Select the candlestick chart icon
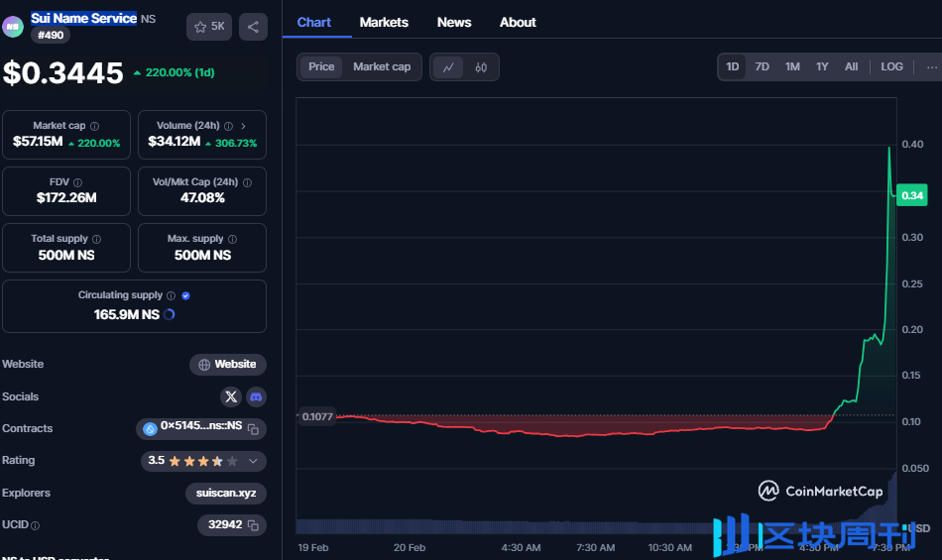Screen dimensions: 942x560 pos(481,67)
